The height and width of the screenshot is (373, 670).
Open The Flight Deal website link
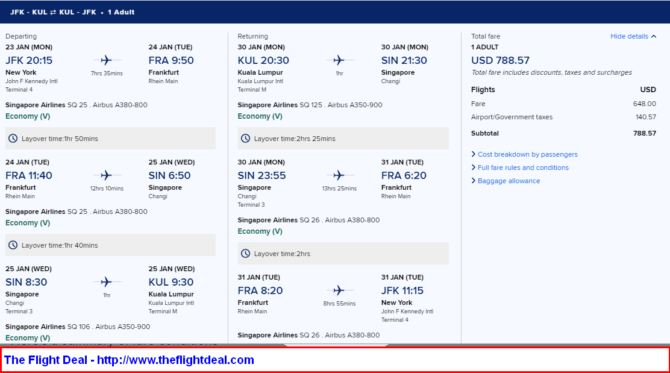tap(129, 360)
